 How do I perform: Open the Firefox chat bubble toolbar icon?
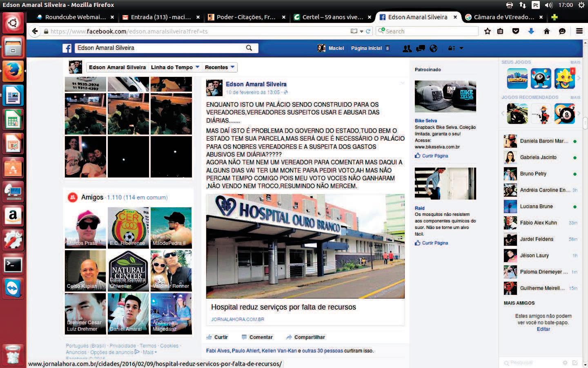pyautogui.click(x=562, y=31)
